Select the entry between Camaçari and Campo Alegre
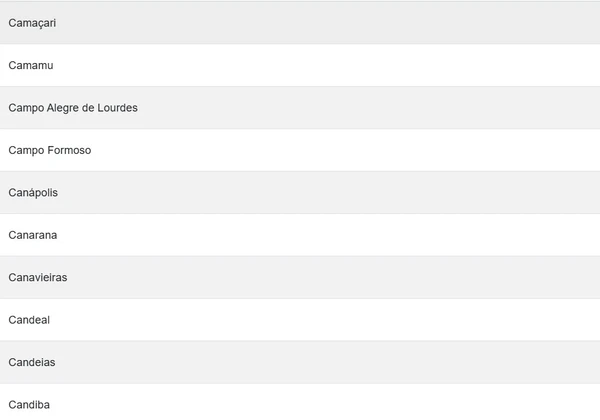 coord(31,65)
